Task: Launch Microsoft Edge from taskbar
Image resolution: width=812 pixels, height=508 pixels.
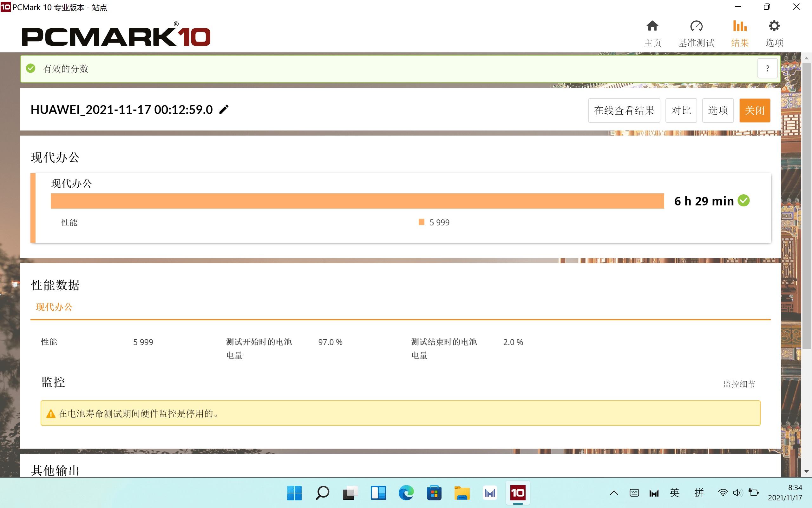Action: pyautogui.click(x=406, y=493)
